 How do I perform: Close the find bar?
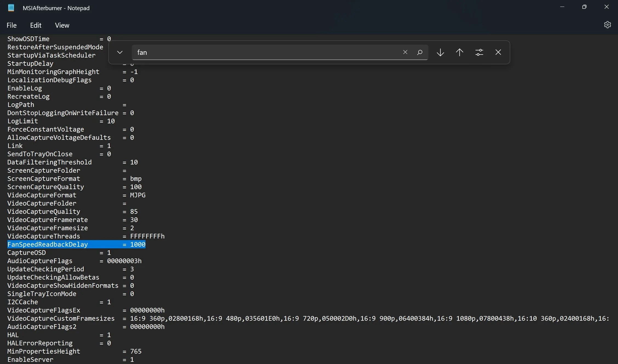pyautogui.click(x=498, y=52)
